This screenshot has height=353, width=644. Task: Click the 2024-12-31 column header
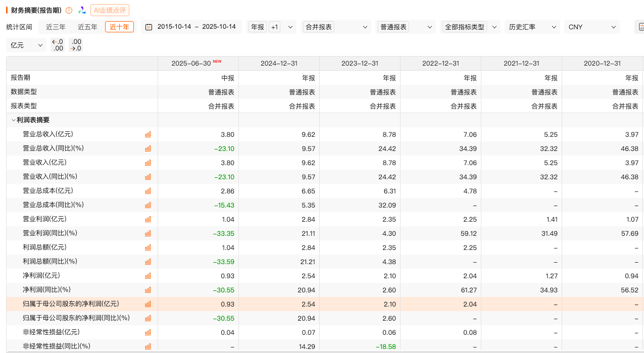click(x=279, y=64)
